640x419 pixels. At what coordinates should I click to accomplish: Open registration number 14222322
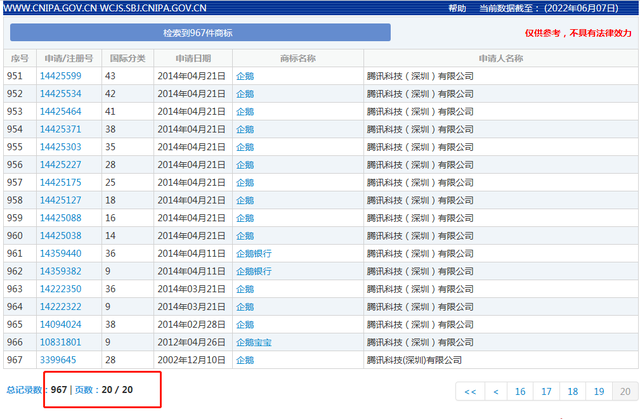click(60, 307)
